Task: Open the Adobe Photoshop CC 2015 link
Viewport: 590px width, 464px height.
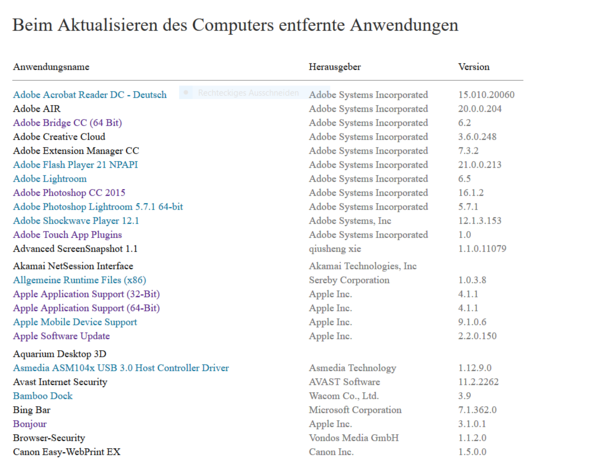Action: pyautogui.click(x=69, y=193)
